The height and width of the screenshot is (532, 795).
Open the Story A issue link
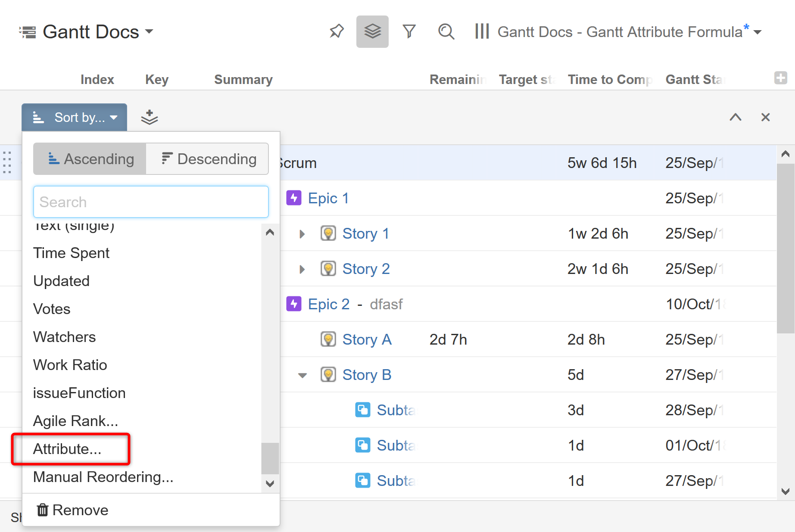coord(367,339)
